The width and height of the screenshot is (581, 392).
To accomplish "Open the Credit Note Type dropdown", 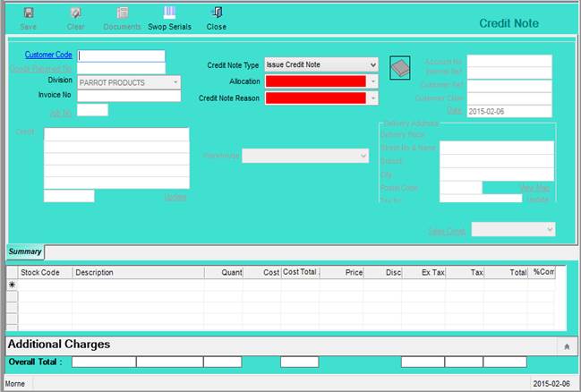I will pyautogui.click(x=372, y=64).
